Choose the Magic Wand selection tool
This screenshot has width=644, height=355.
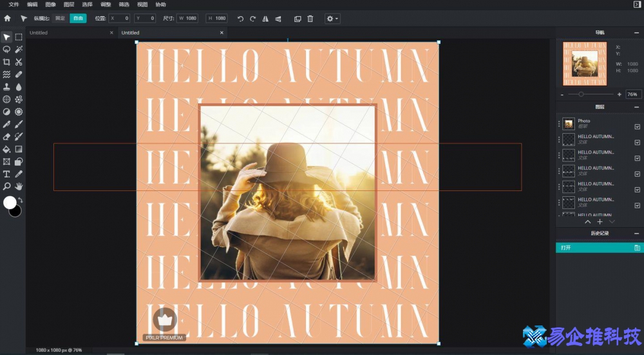point(19,50)
